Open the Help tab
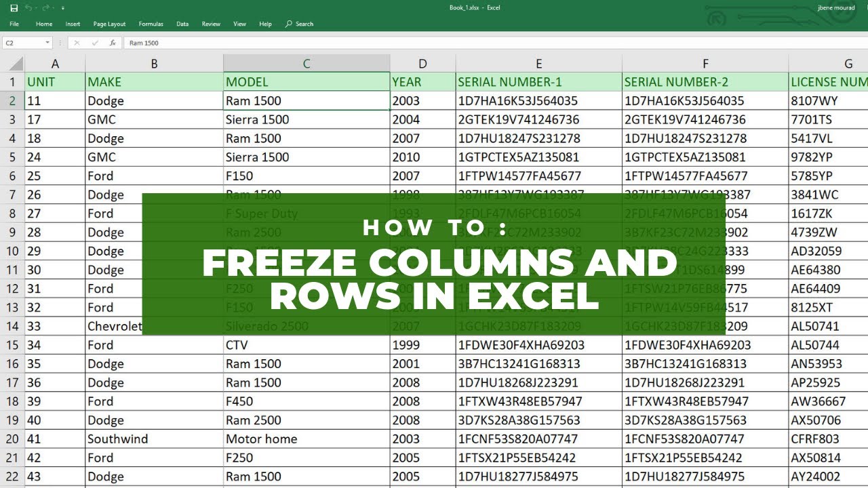The width and height of the screenshot is (868, 488). 265,24
